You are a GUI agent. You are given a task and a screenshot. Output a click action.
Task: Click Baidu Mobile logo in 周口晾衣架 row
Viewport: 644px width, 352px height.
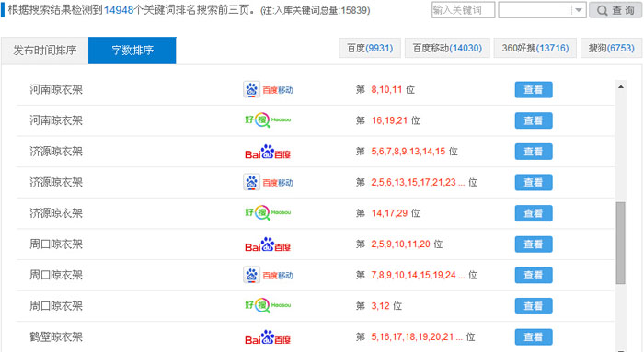click(269, 276)
